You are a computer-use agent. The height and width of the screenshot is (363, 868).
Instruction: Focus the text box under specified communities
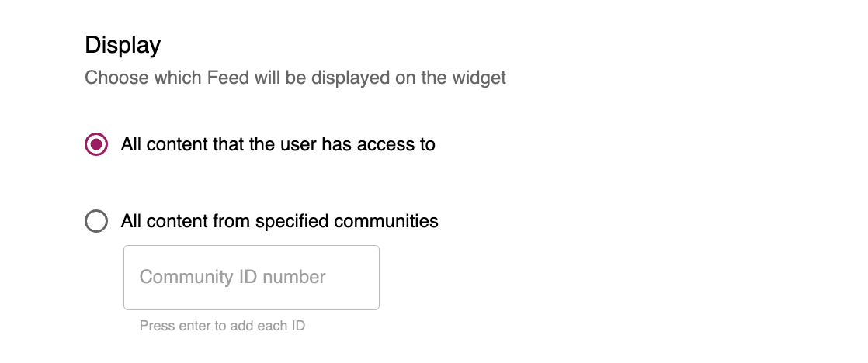click(x=251, y=278)
